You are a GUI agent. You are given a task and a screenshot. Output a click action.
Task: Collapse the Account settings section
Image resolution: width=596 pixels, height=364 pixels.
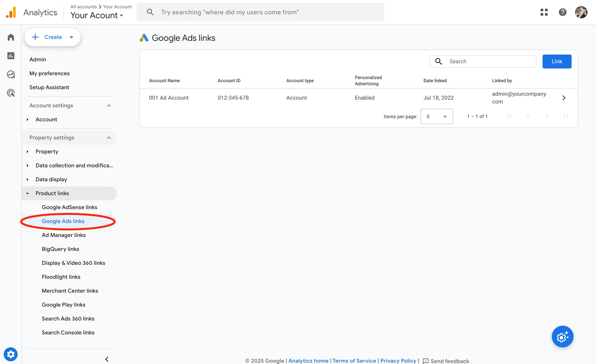[x=109, y=106]
